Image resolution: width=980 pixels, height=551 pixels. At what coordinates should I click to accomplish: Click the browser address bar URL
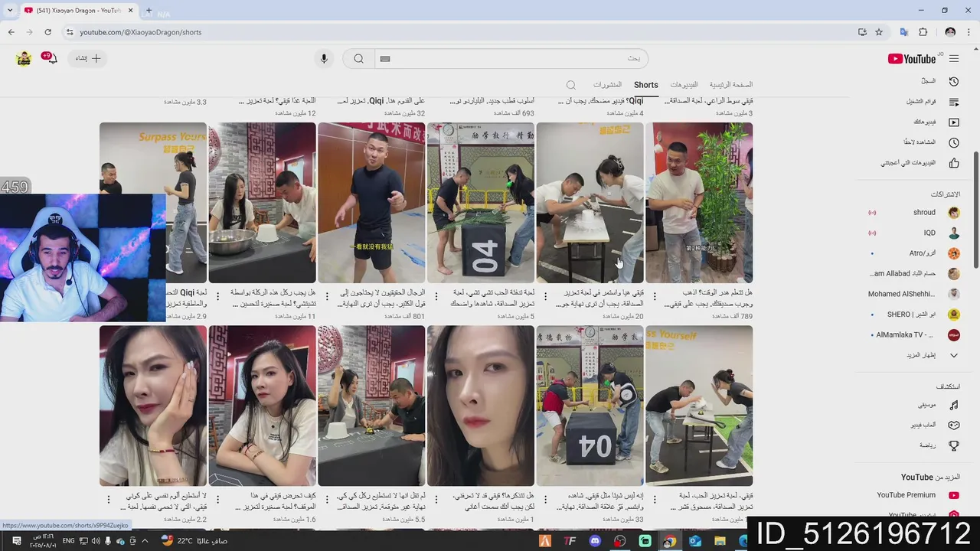(140, 32)
